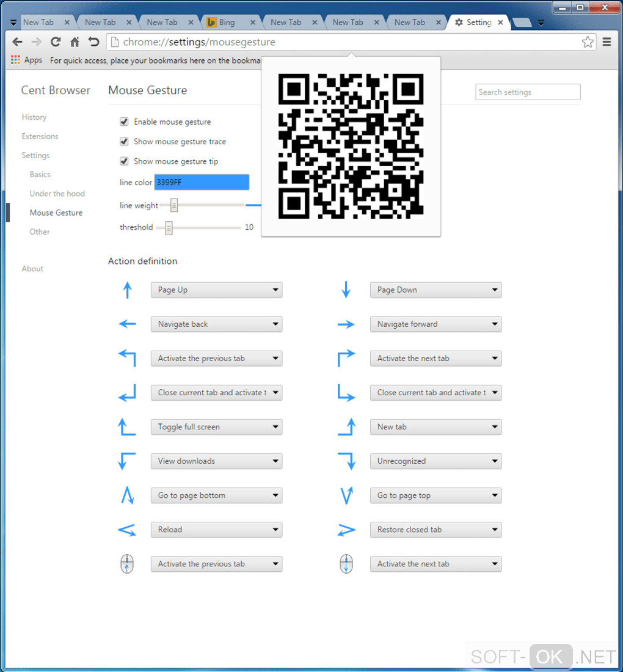Open the Navigate back dropdown
The image size is (623, 672).
[x=216, y=324]
